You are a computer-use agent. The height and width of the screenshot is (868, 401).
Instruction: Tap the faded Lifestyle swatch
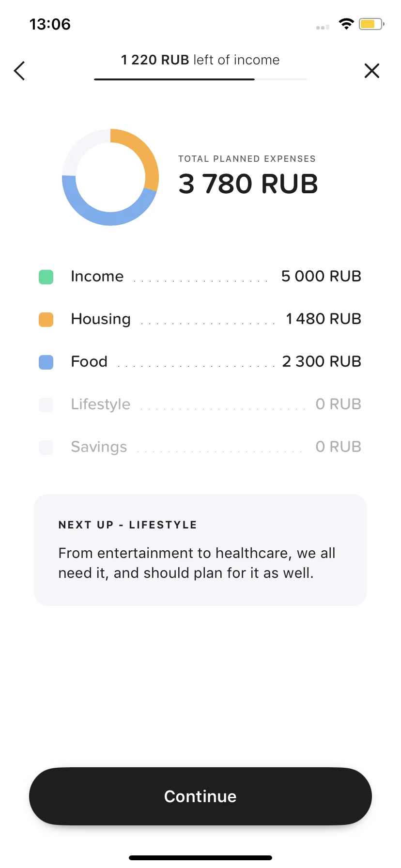coord(46,405)
